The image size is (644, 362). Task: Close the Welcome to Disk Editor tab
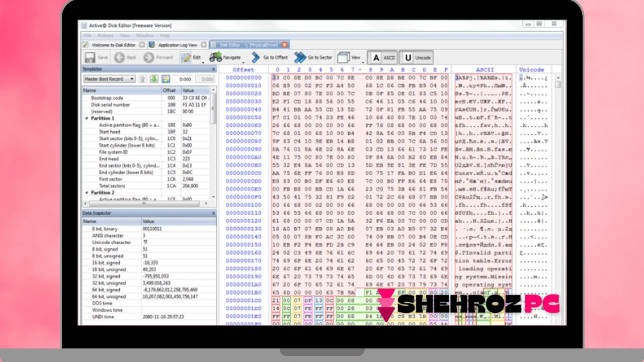[x=142, y=45]
